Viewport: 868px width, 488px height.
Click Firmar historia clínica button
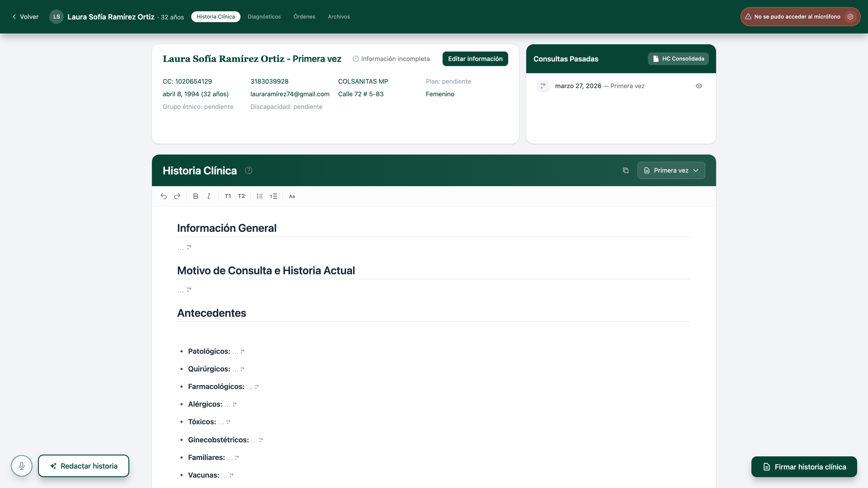(804, 467)
